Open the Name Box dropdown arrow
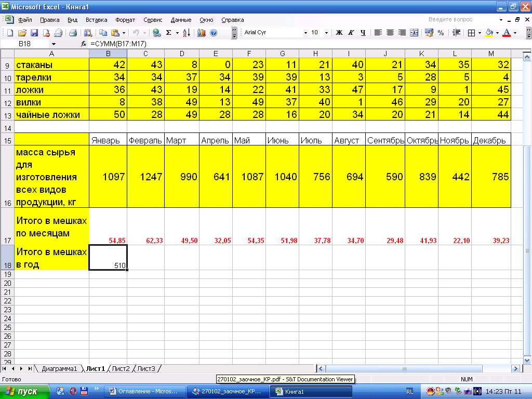 pos(53,44)
